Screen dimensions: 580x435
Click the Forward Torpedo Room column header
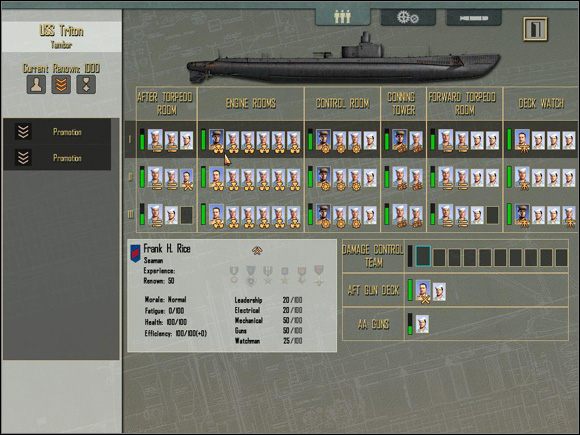pyautogui.click(x=465, y=104)
